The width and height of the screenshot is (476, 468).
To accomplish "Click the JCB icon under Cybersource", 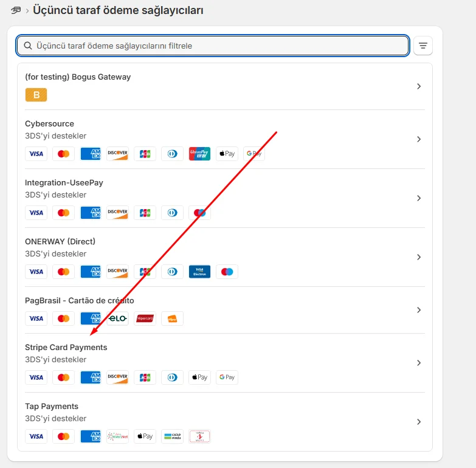I will (x=145, y=154).
